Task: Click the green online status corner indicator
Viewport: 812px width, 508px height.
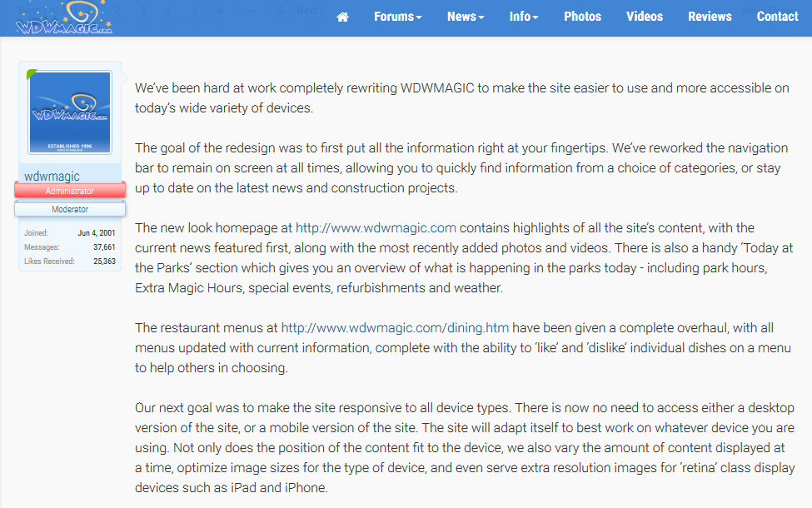Action: pyautogui.click(x=32, y=75)
